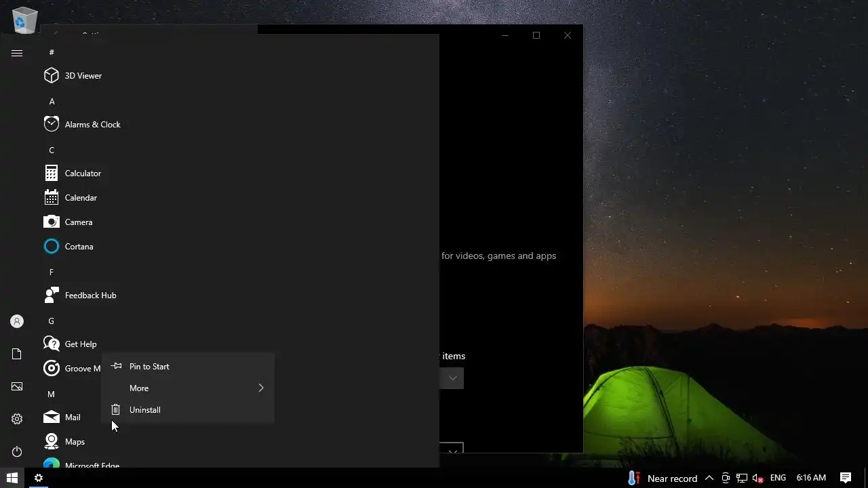Expand the Start menu hamburger icon

point(17,53)
